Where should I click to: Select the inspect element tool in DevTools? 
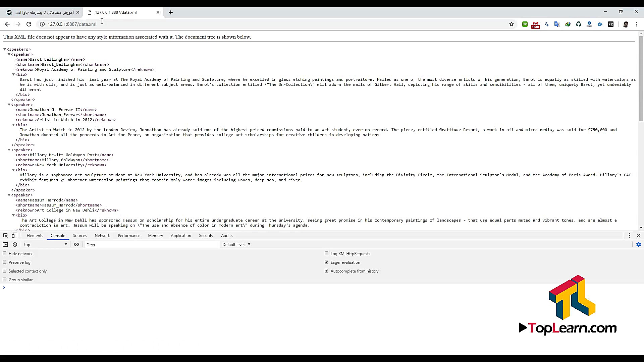point(5,235)
